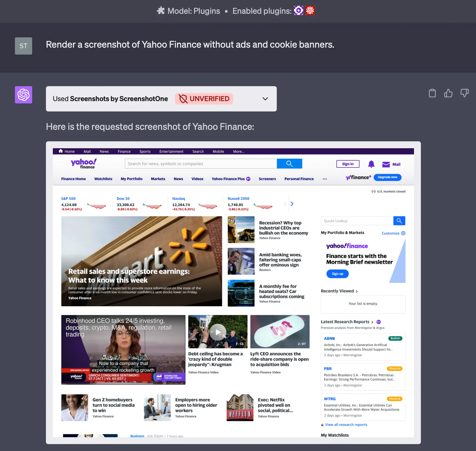Click the Yahoo Finance Plus badge icon
Screen dimensions: 476x451
tap(248, 179)
